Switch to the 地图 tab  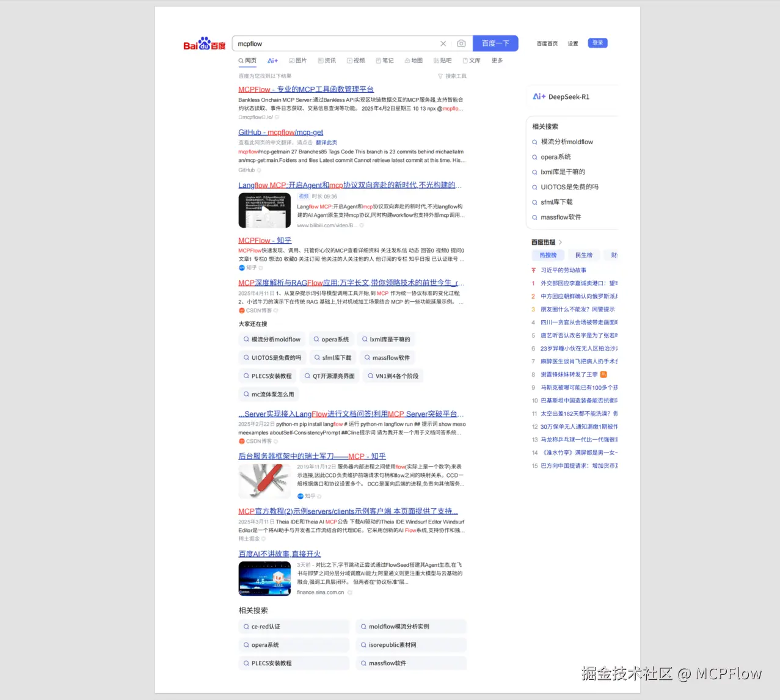(414, 60)
